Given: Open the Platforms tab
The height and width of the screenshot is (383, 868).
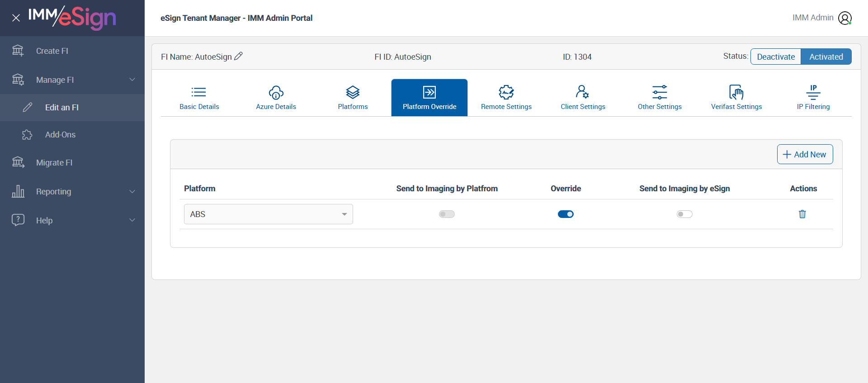Looking at the screenshot, I should click(x=353, y=98).
